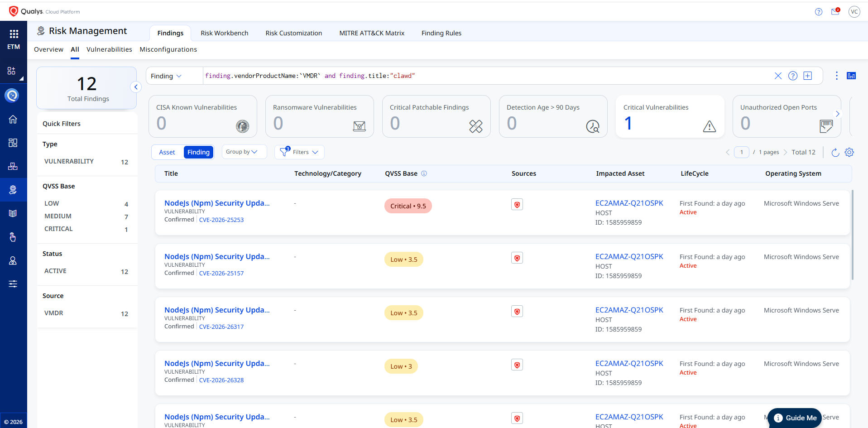This screenshot has height=428, width=868.
Task: Open the Group by dropdown
Action: (245, 152)
